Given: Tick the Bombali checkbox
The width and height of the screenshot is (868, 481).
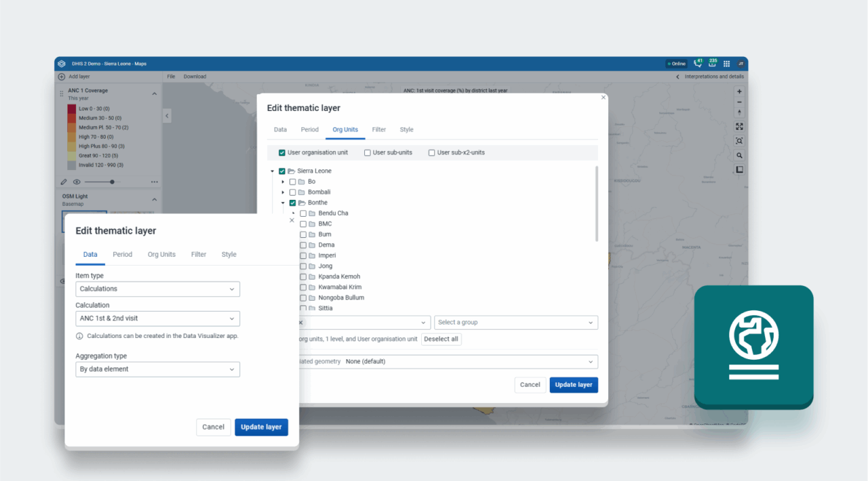Looking at the screenshot, I should (292, 192).
